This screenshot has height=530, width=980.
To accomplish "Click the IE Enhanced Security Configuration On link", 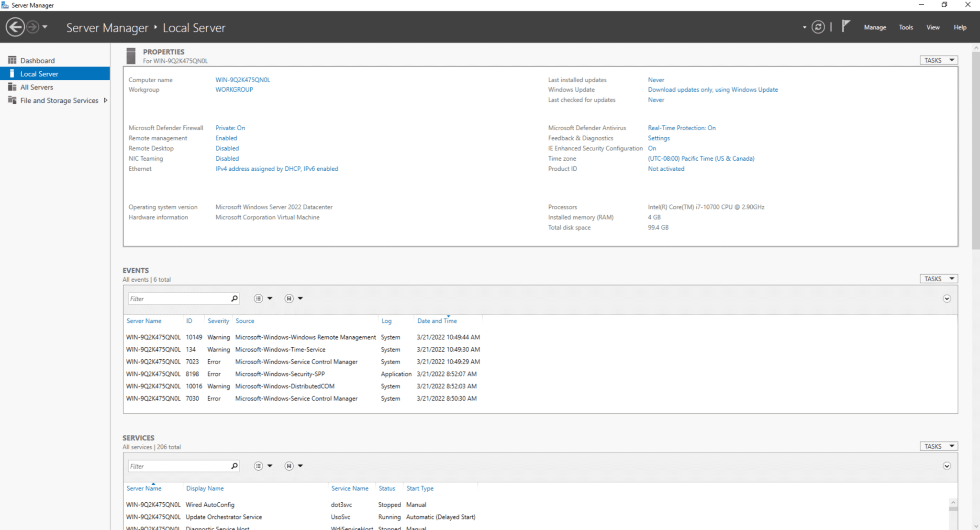I will pyautogui.click(x=652, y=148).
